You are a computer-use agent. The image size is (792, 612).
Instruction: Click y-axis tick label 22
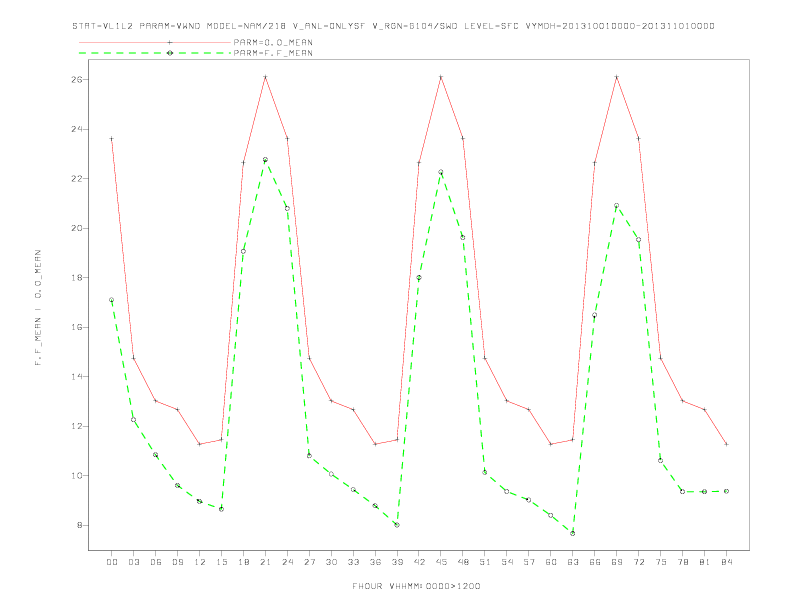(77, 179)
